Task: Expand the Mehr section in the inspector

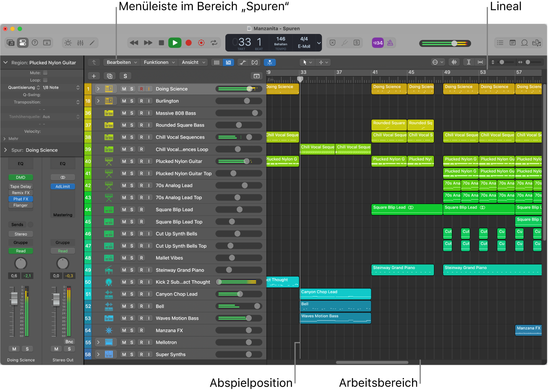Action: point(11,139)
